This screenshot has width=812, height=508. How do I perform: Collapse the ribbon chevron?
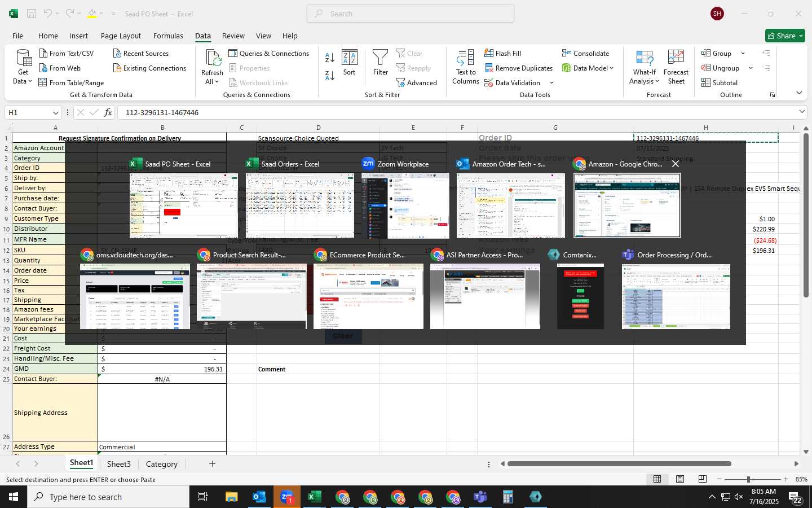pos(799,93)
